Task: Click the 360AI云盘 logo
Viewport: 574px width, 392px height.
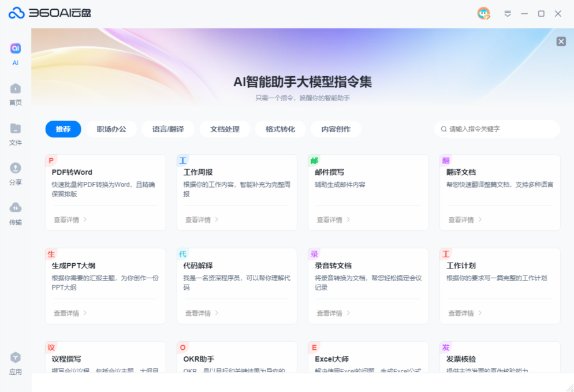Action: pos(50,13)
